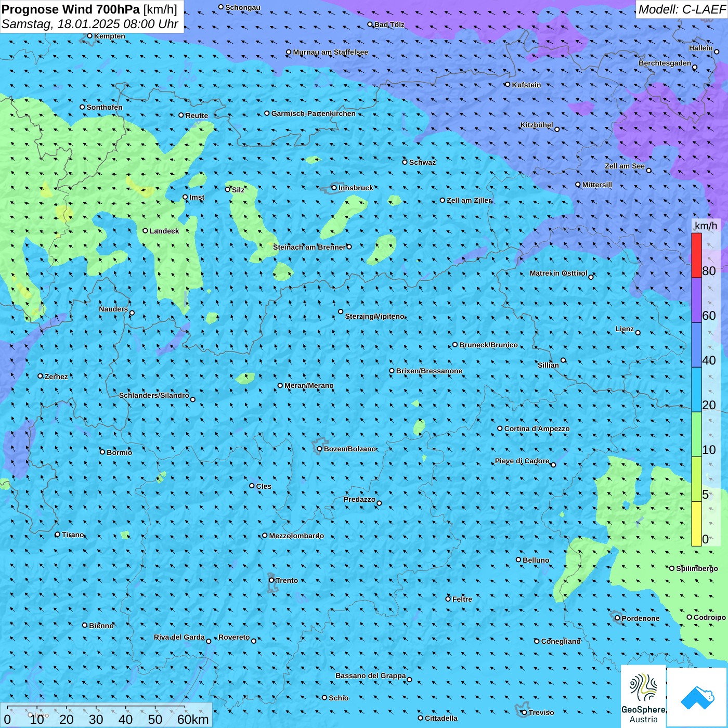
Task: Click the Lienz location dot
Action: pos(638,333)
